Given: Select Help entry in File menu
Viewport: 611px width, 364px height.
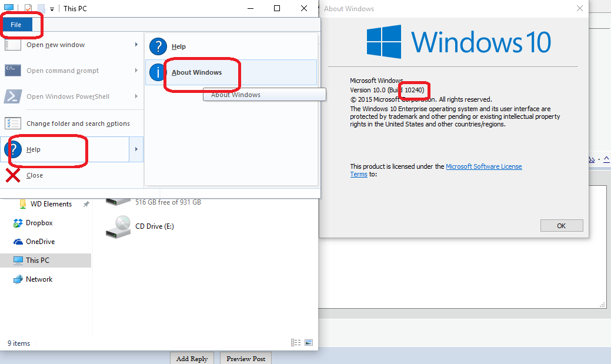Looking at the screenshot, I should tap(65, 149).
